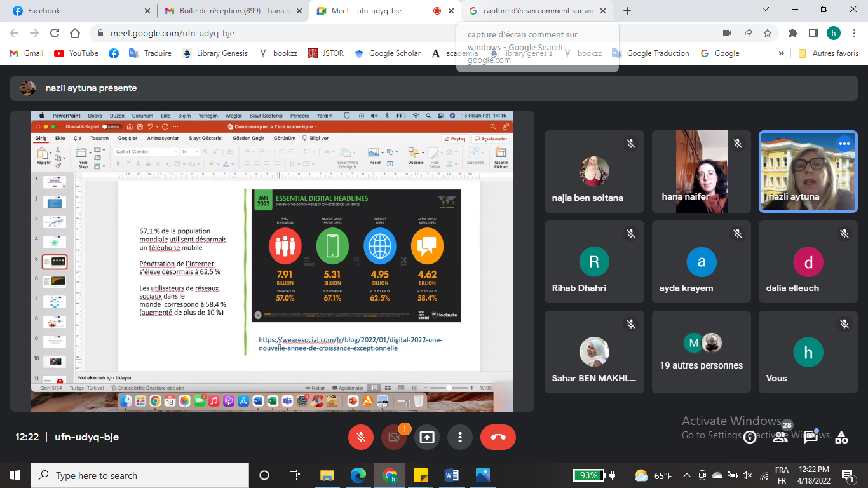Click Açıklamalar button in PowerPoint ribbon
The image size is (868, 488).
click(x=491, y=139)
